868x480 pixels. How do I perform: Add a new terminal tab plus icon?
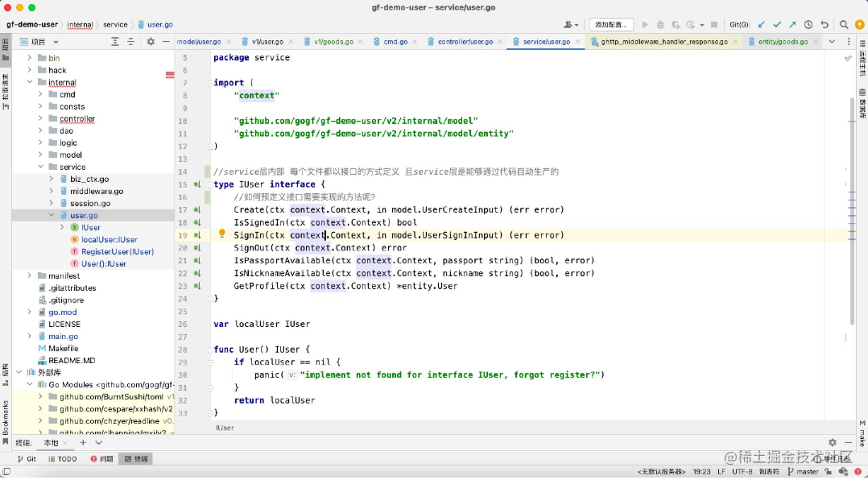(83, 443)
